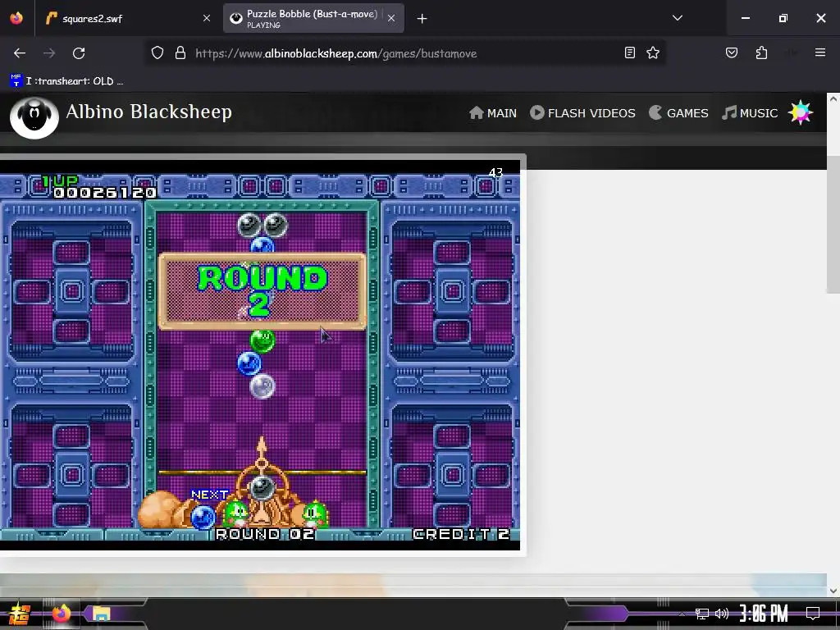Click the 00026120 score display
840x630 pixels.
point(105,192)
